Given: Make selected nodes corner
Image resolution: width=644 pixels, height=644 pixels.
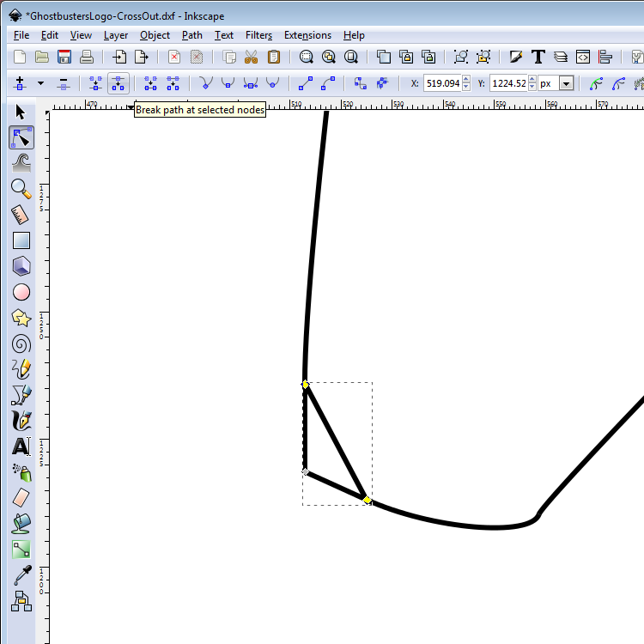Looking at the screenshot, I should click(x=206, y=83).
